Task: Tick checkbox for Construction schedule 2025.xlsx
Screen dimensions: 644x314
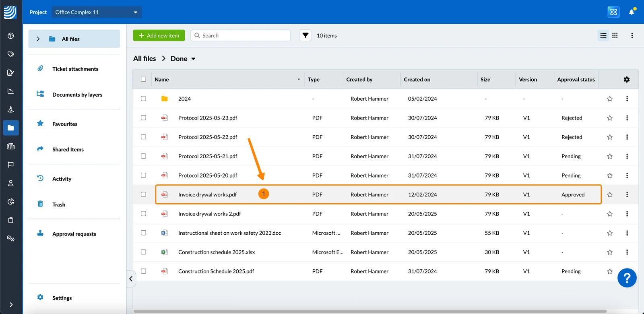Action: point(143,252)
